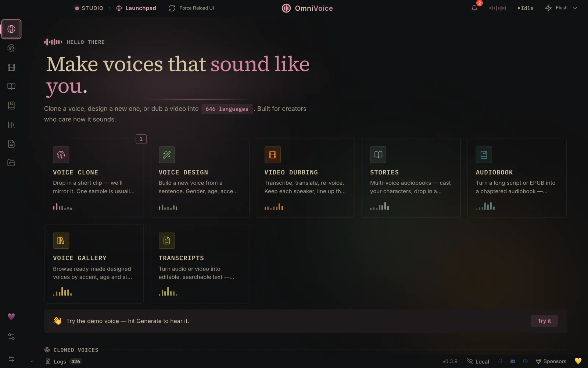The image size is (588, 368).
Task: Open Voice Clone fingerprint icon in the sidebar
Action: (x=11, y=48)
